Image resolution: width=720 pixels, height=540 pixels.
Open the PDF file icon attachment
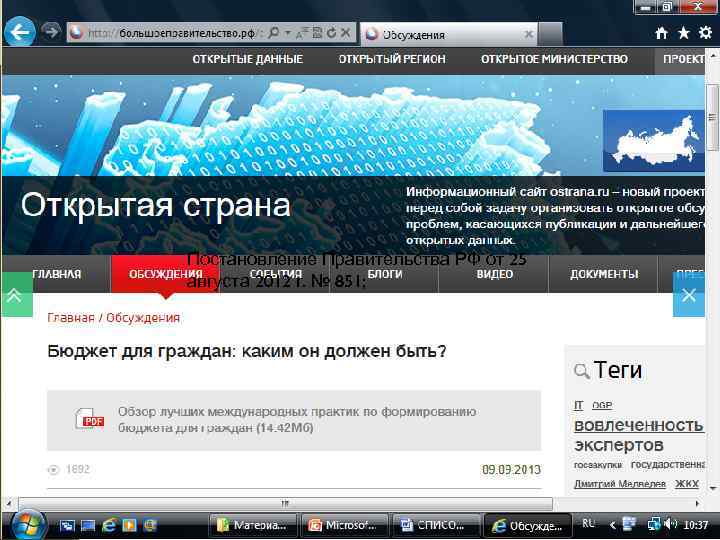(89, 419)
